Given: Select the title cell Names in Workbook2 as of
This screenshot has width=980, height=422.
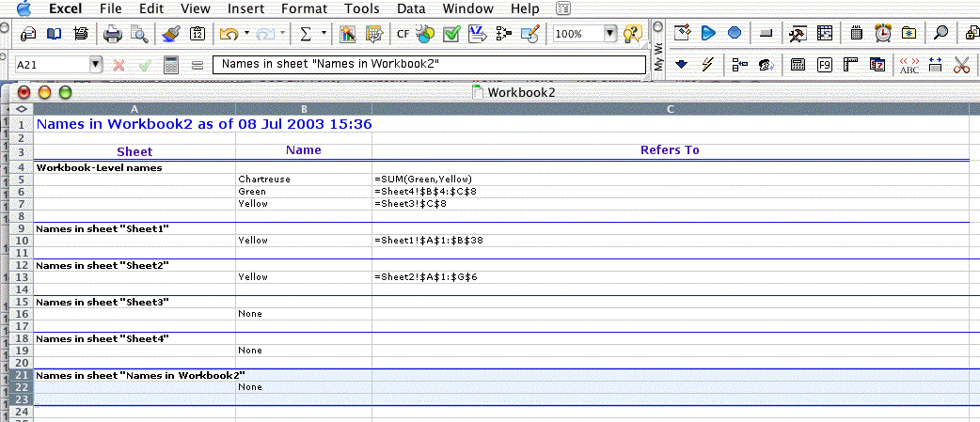Looking at the screenshot, I should pyautogui.click(x=134, y=124).
